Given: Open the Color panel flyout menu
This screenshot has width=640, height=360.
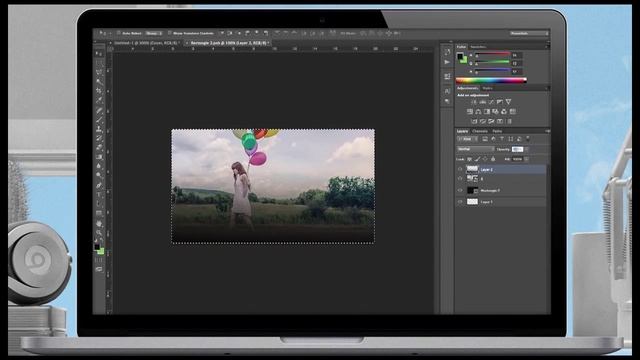Looking at the screenshot, I should (x=548, y=47).
